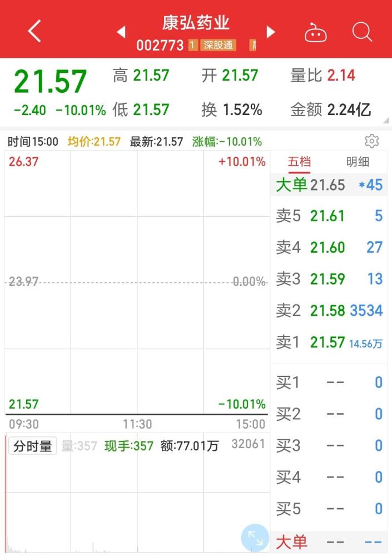Tap the 卖2 volume 3534
Viewport: 392px width, 556px height.
[x=366, y=311]
